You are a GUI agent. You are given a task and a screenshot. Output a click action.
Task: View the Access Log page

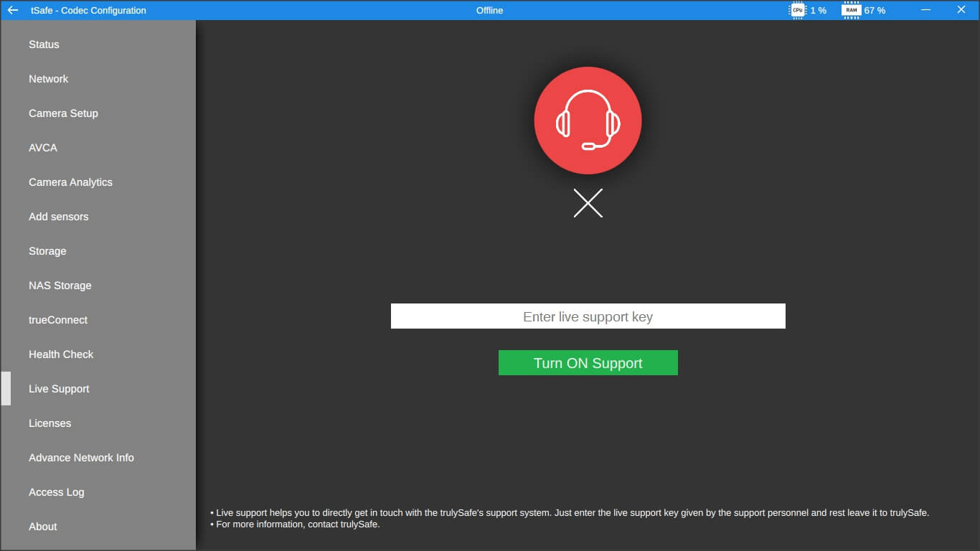point(56,492)
